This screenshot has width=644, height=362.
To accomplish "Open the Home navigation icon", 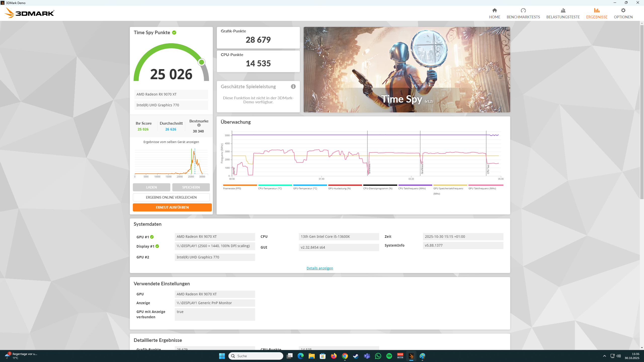I will [494, 11].
